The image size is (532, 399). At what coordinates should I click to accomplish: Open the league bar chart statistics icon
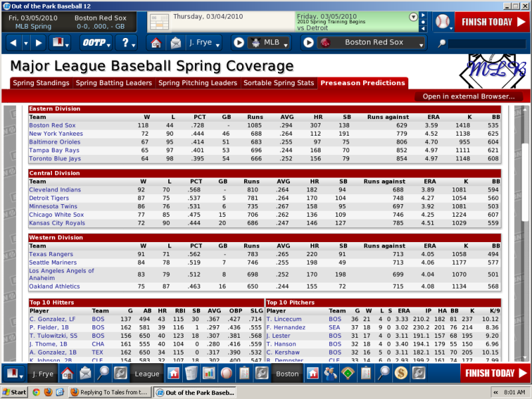(x=209, y=374)
